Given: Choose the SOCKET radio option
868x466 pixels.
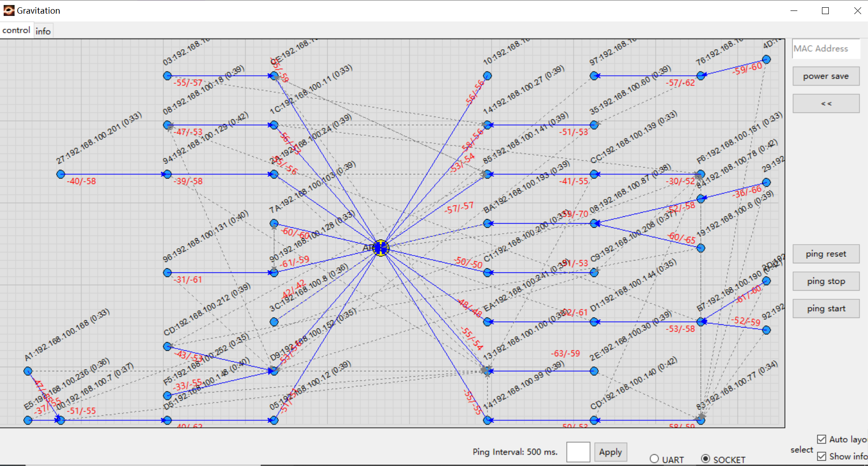Looking at the screenshot, I should [705, 459].
